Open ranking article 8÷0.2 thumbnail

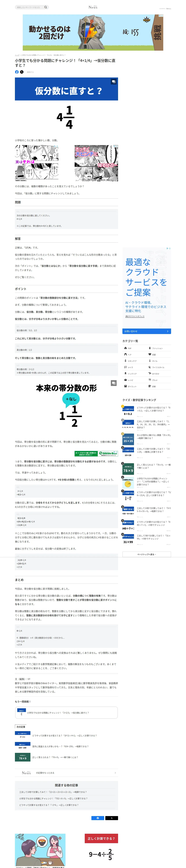[128, 411]
